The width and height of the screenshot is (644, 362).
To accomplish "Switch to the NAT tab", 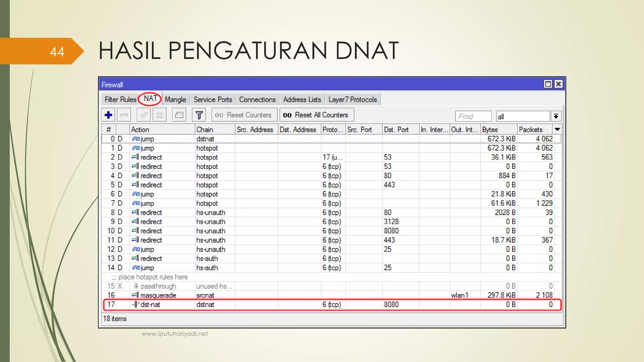I will click(150, 99).
